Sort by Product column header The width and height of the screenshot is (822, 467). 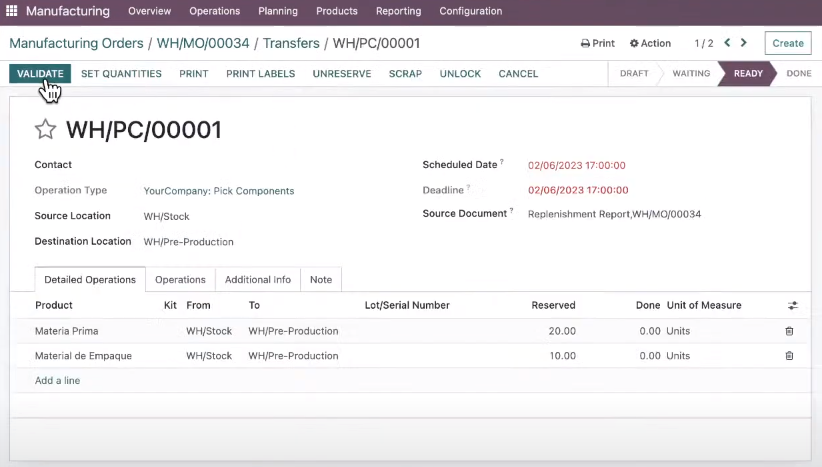tap(53, 305)
